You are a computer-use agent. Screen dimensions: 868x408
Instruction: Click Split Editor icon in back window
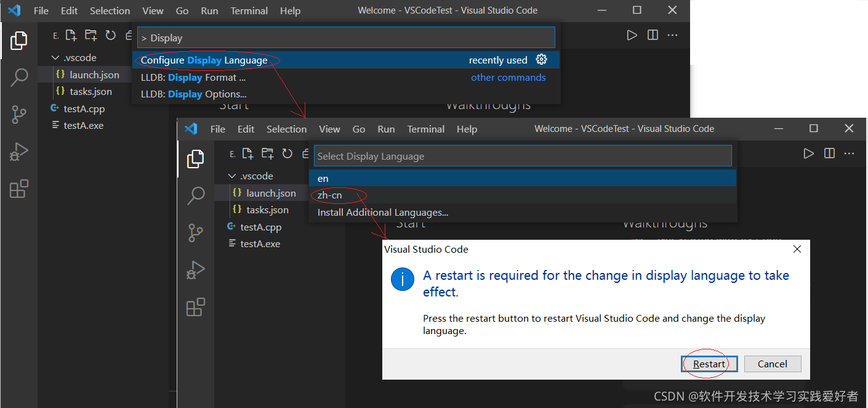click(653, 35)
